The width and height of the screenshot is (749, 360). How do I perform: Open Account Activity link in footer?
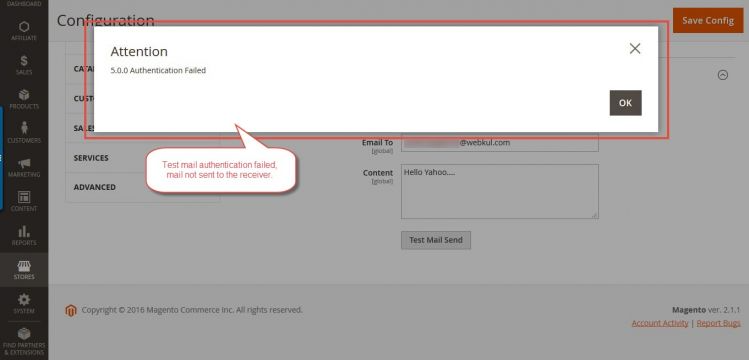point(660,323)
